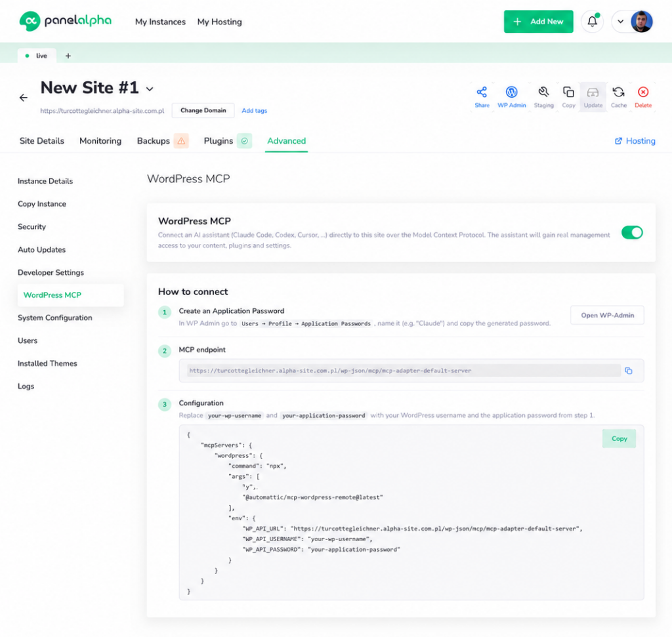Click the Change Domain button

(203, 110)
